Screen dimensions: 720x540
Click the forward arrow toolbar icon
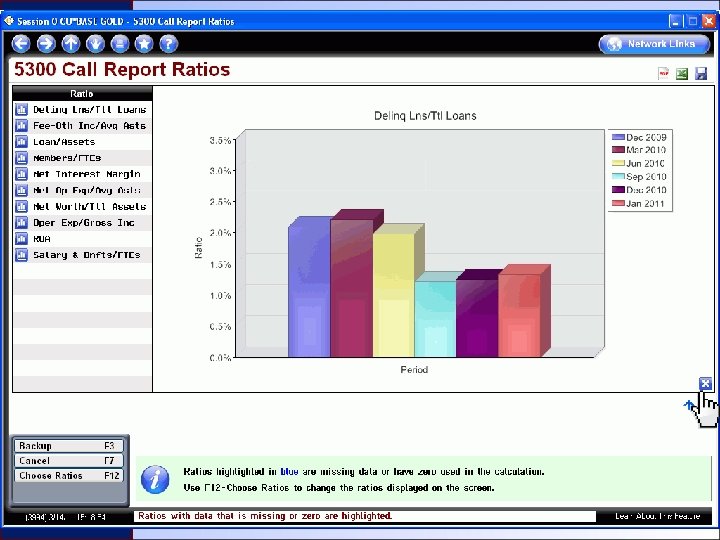pos(46,44)
